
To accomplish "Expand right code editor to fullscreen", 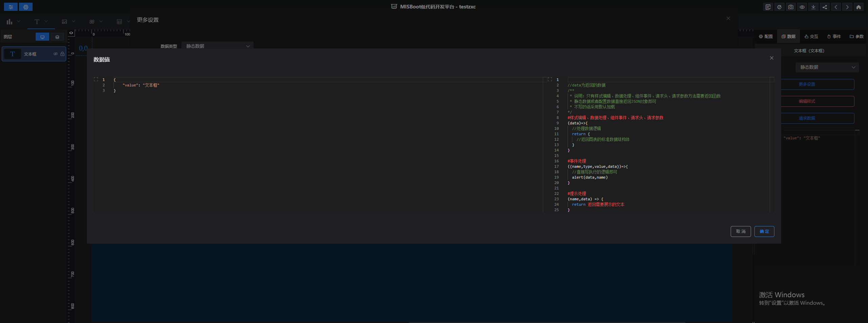I will (550, 79).
